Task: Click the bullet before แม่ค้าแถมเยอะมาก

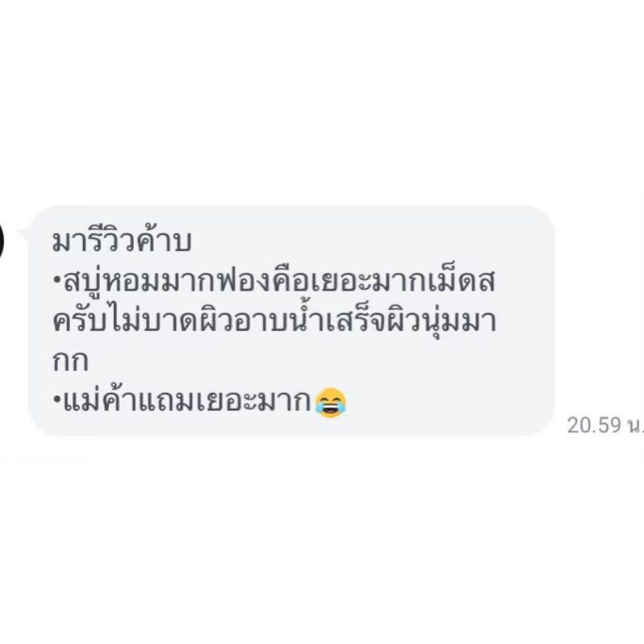Action: pos(57,398)
